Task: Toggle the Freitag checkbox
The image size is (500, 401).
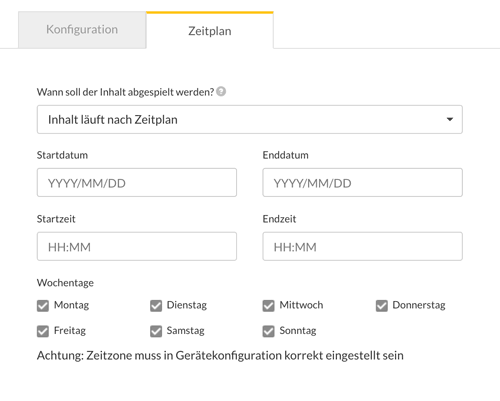Action: (x=43, y=331)
